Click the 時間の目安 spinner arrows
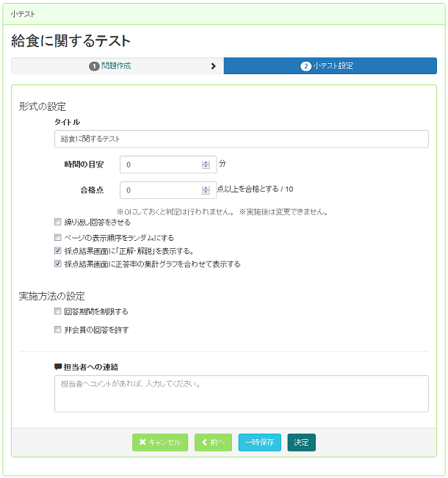448x478 pixels. click(206, 164)
